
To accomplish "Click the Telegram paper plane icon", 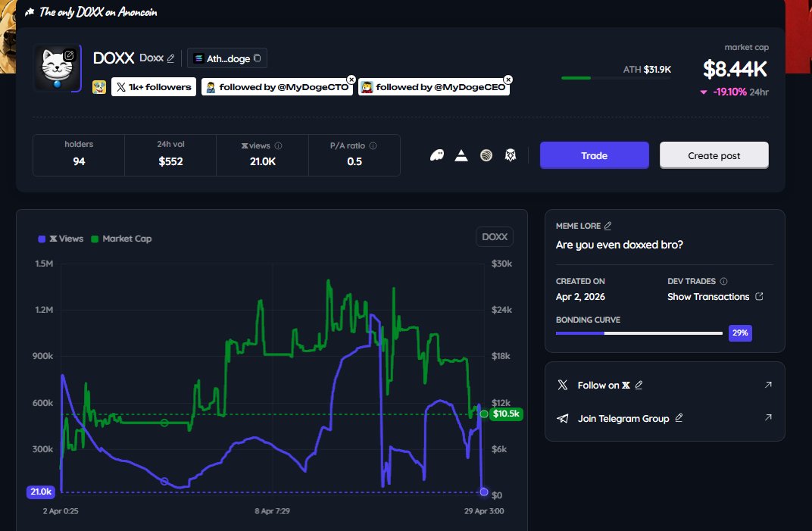I will pyautogui.click(x=562, y=419).
